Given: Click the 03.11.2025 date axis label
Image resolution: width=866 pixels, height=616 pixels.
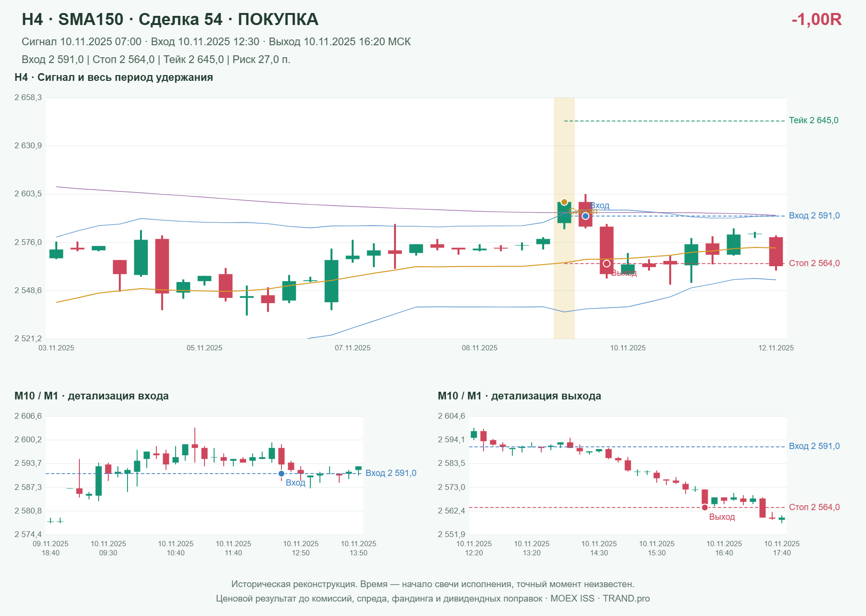Looking at the screenshot, I should pos(56,348).
